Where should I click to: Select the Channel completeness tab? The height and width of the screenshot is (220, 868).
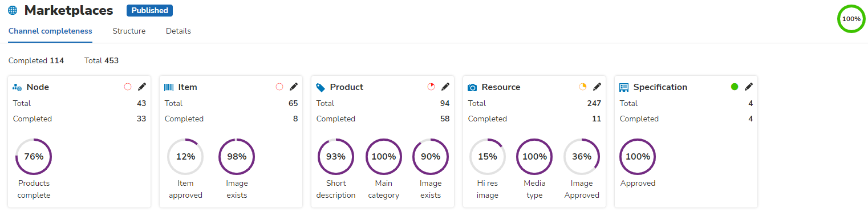(x=50, y=31)
